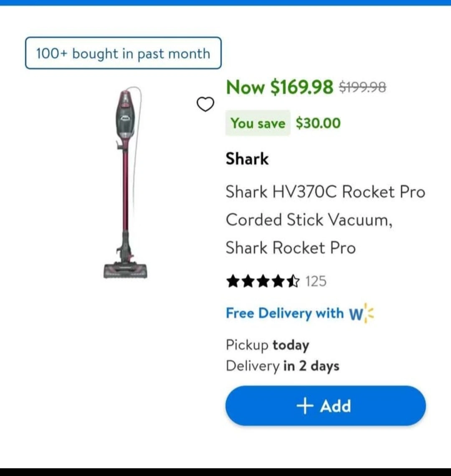Click the 125 reviews count
The image size is (451, 476).
pos(316,281)
